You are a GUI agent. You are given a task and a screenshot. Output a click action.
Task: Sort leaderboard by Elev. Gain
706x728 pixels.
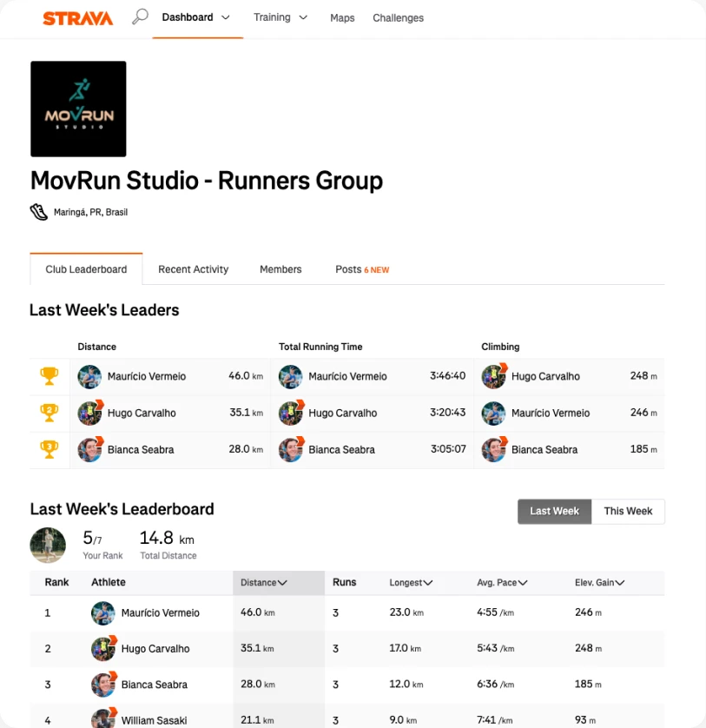(600, 583)
